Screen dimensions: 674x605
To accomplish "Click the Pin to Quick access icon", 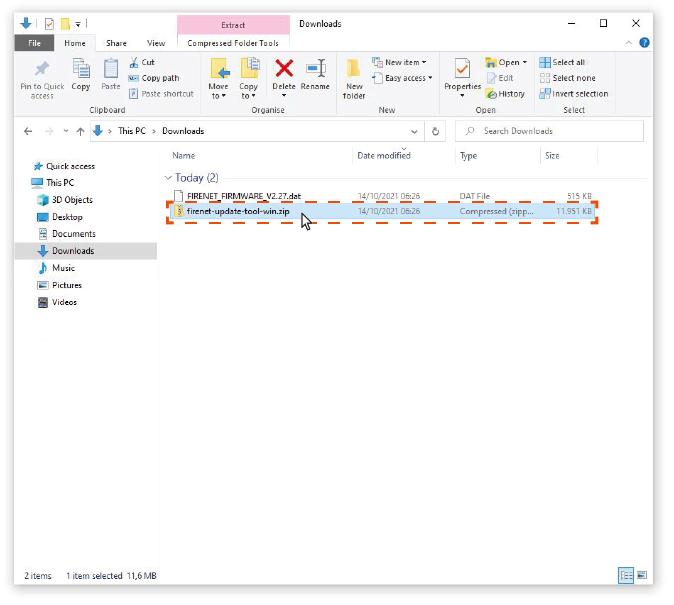I will (42, 69).
